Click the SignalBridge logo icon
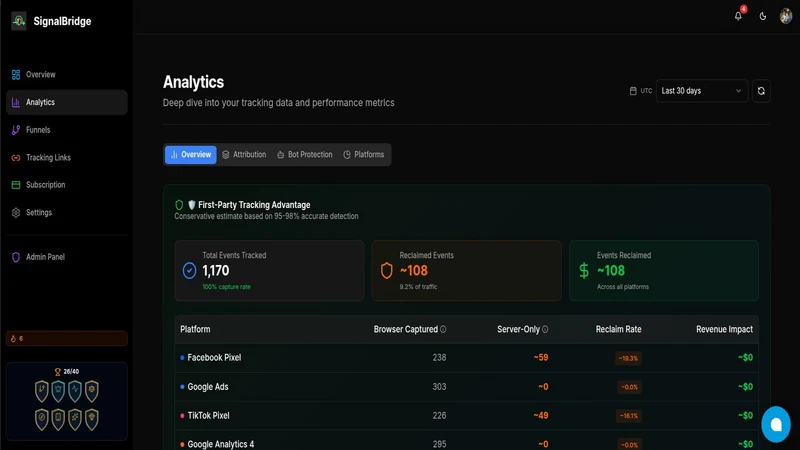 (19, 21)
